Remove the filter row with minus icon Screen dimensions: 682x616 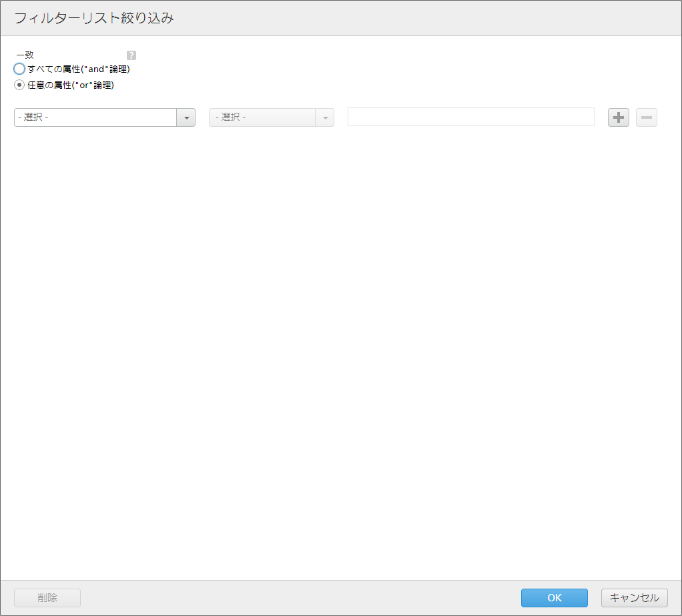click(x=646, y=117)
